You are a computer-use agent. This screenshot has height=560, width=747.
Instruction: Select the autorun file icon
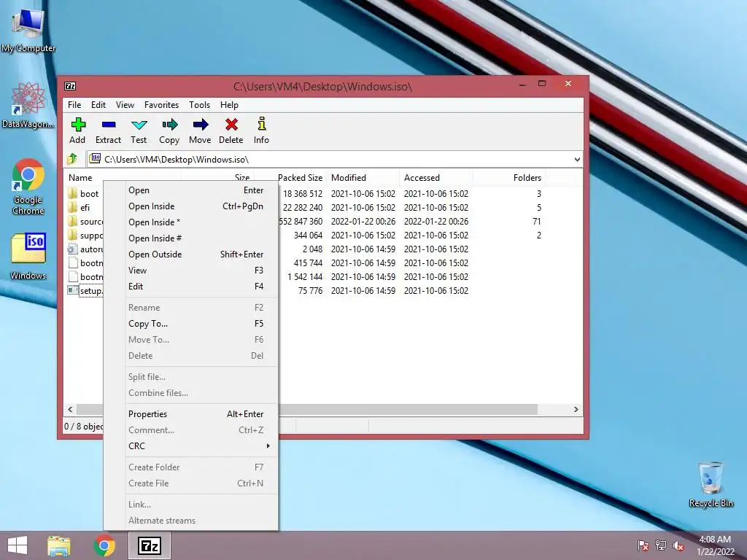(72, 249)
